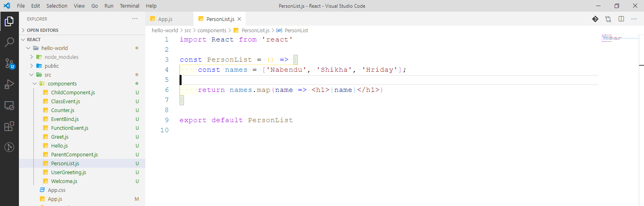Image resolution: width=644 pixels, height=206 pixels.
Task: Open the Edit menu
Action: coord(35,6)
